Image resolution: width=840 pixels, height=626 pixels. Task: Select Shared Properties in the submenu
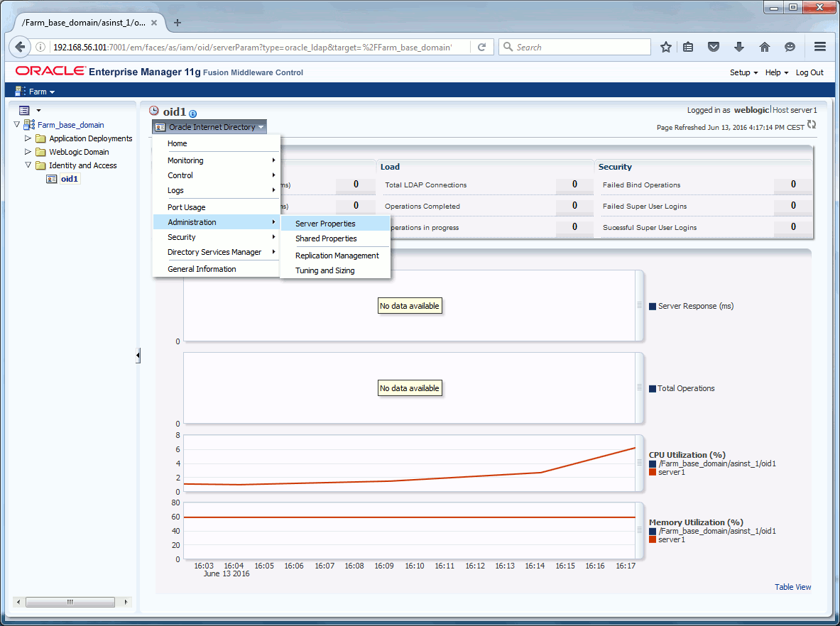(335, 238)
